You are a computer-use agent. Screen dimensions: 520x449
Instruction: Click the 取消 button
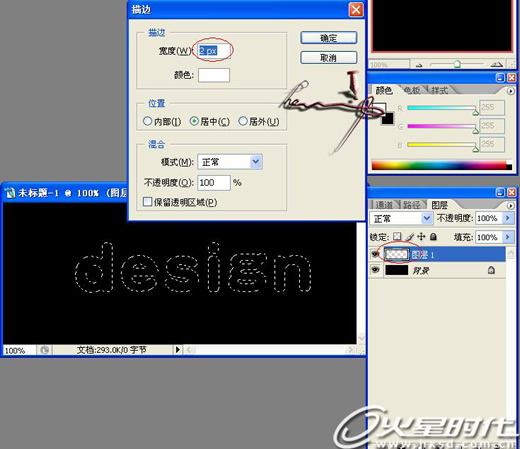329,58
